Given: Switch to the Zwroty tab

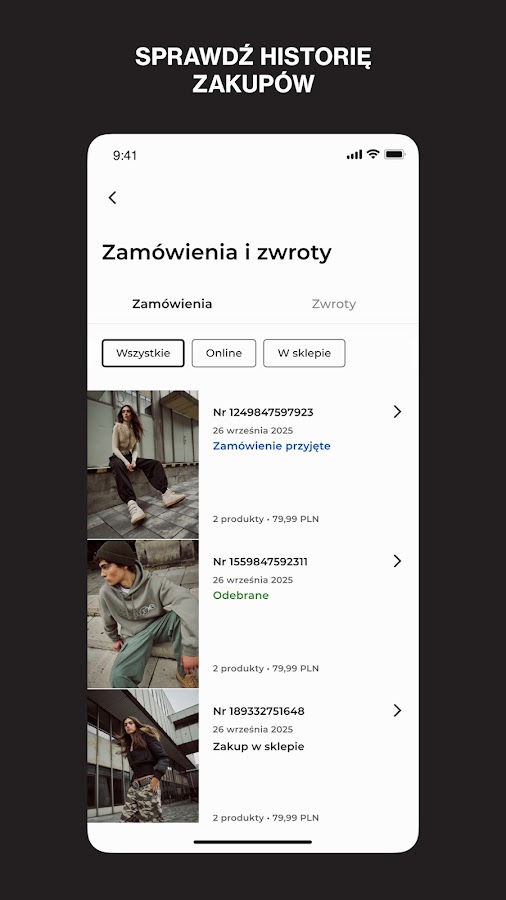Looking at the screenshot, I should pyautogui.click(x=334, y=304).
